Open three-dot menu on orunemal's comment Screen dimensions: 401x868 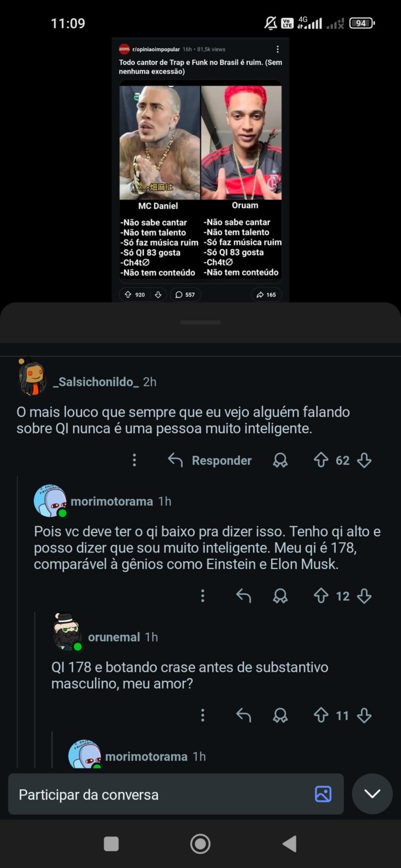(203, 715)
